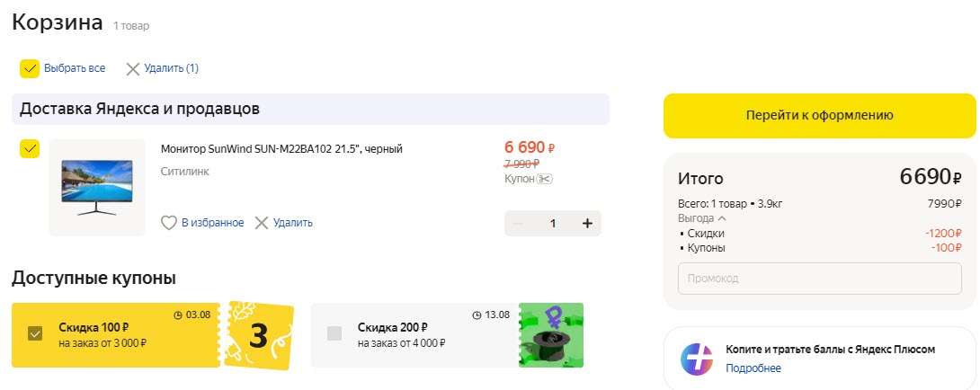Click the X icon beside Удалить (1)
This screenshot has height=390, width=980.
(133, 68)
